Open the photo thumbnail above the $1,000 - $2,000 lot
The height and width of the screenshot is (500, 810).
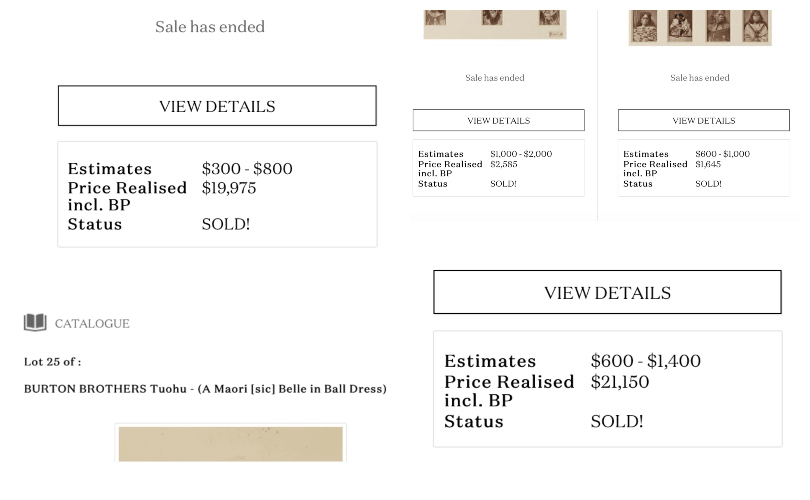(494, 23)
